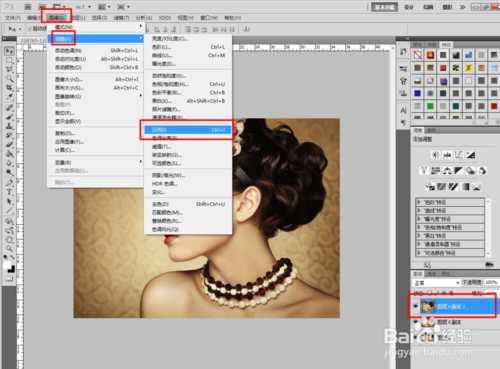The height and width of the screenshot is (369, 500).
Task: Open the collapsed Character panel icon
Action: [403, 109]
